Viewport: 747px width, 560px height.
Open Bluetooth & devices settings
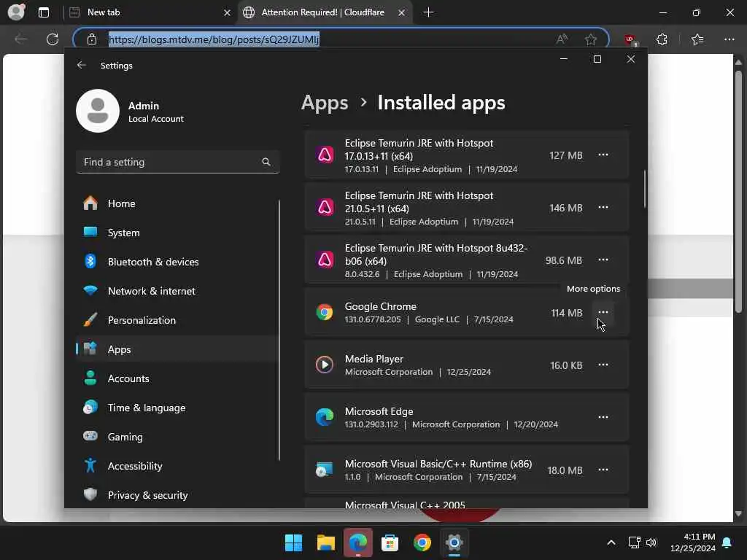tap(177, 262)
